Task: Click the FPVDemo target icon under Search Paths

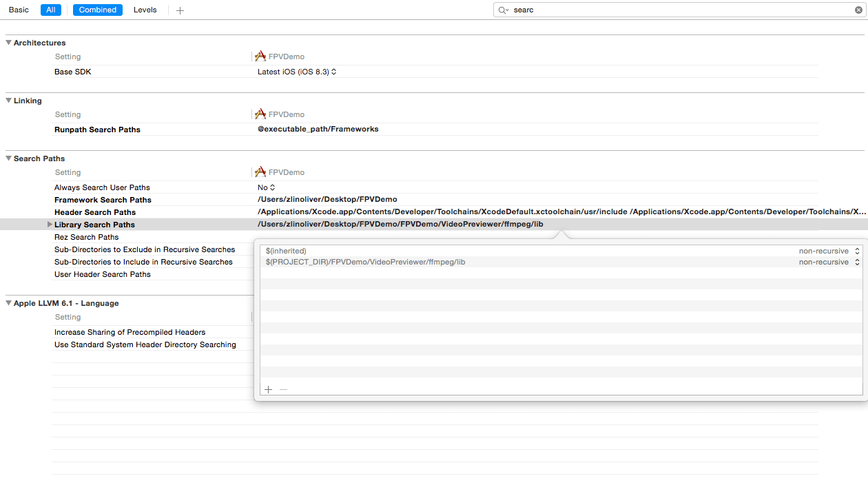Action: tap(260, 172)
